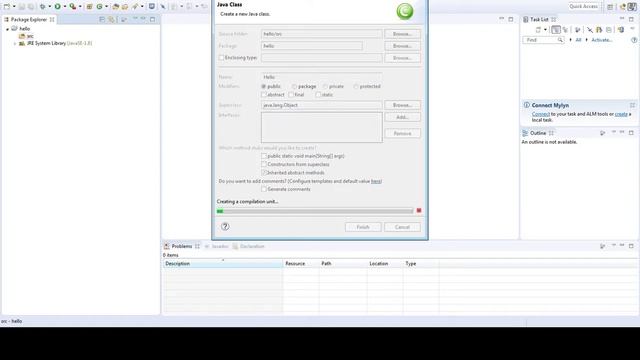The width and height of the screenshot is (640, 360).
Task: Click the Hide Completed Tasks icon in Task List
Action: (590, 30)
